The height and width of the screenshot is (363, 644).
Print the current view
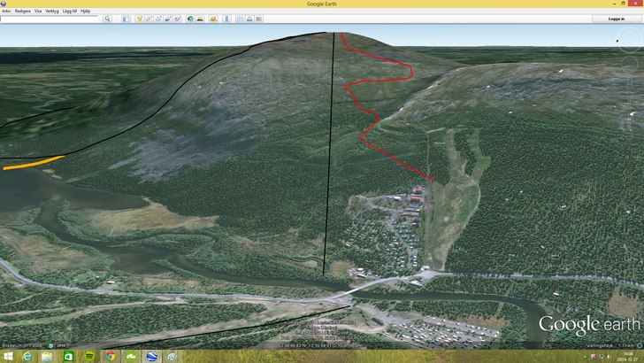(x=250, y=19)
